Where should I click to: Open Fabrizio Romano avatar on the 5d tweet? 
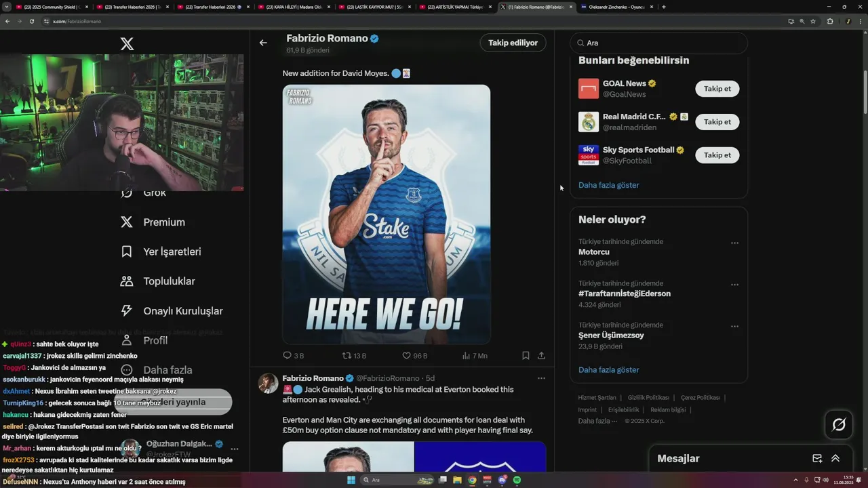[x=268, y=383]
